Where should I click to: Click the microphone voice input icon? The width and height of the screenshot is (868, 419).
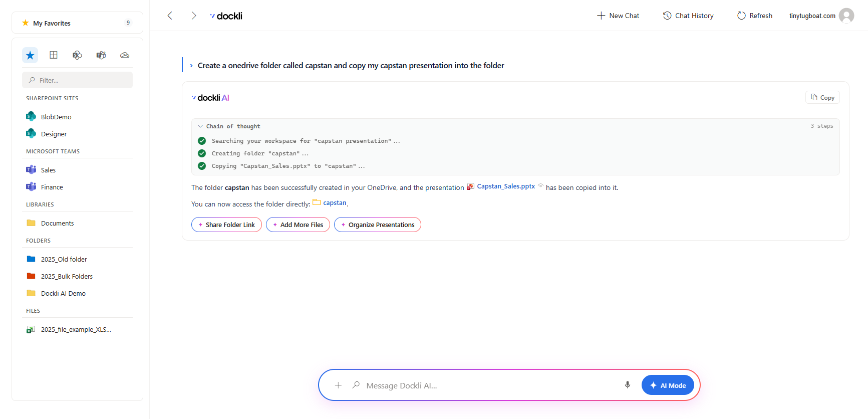point(627,385)
